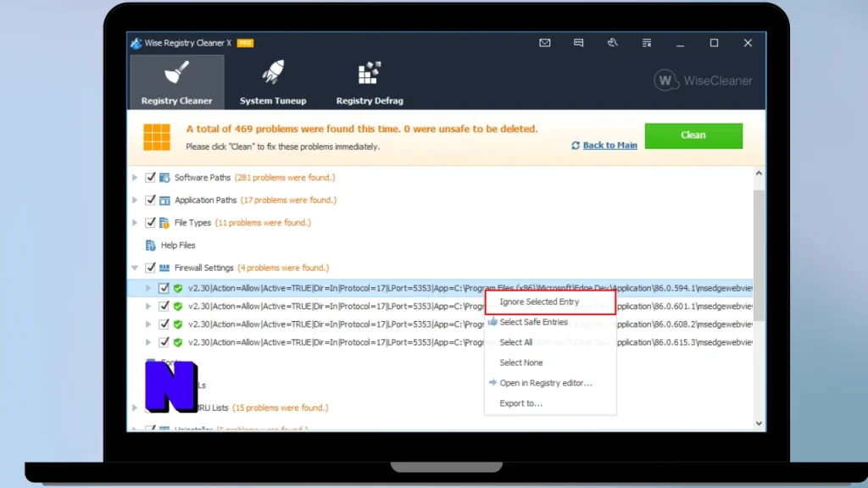Click the Wise Registry Cleaner app logo
The width and height of the screenshot is (868, 488).
pos(136,42)
